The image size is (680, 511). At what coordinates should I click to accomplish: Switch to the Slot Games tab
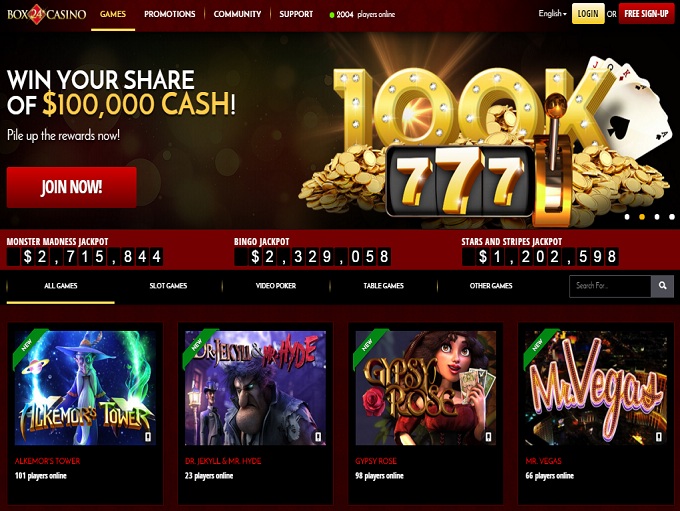click(x=168, y=286)
